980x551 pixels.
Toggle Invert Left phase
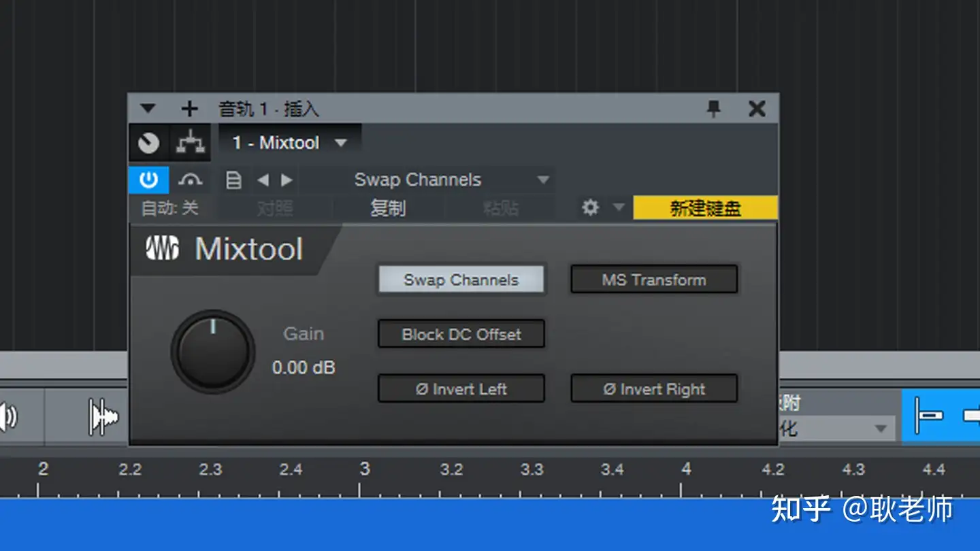tap(461, 389)
